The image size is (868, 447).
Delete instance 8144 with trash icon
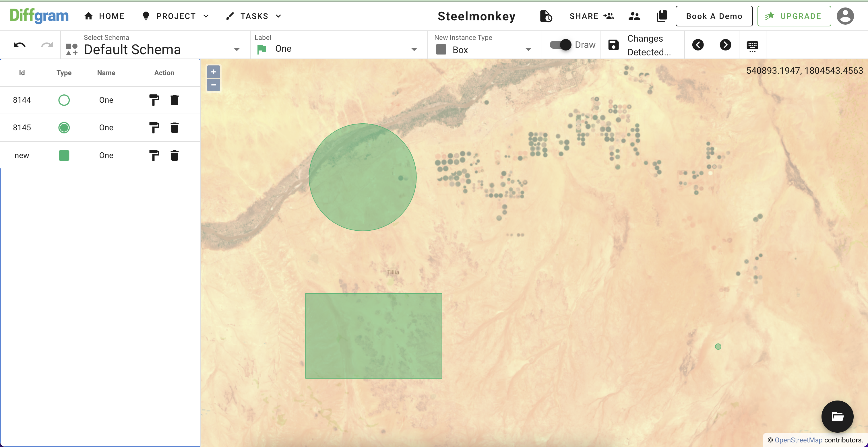coord(175,100)
